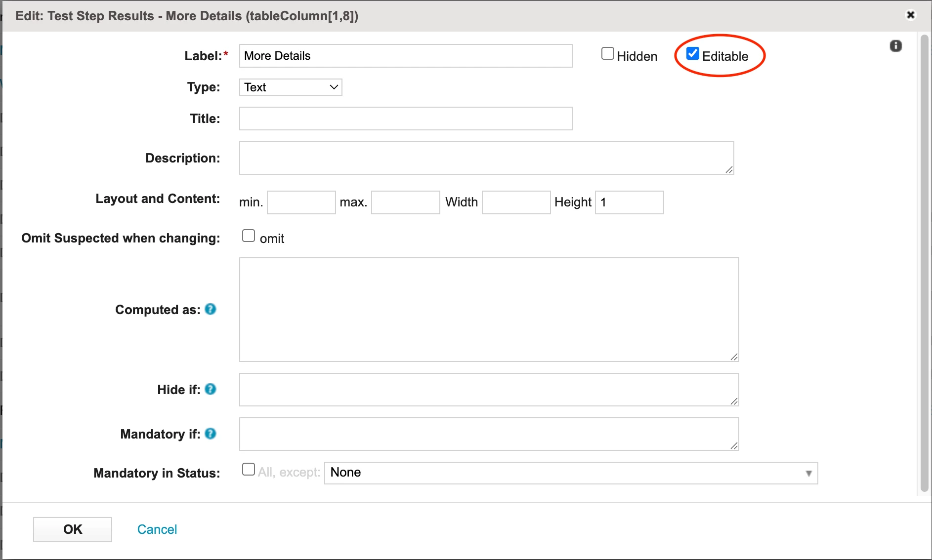Focus the max. field
Viewport: 932px width, 560px height.
point(406,202)
